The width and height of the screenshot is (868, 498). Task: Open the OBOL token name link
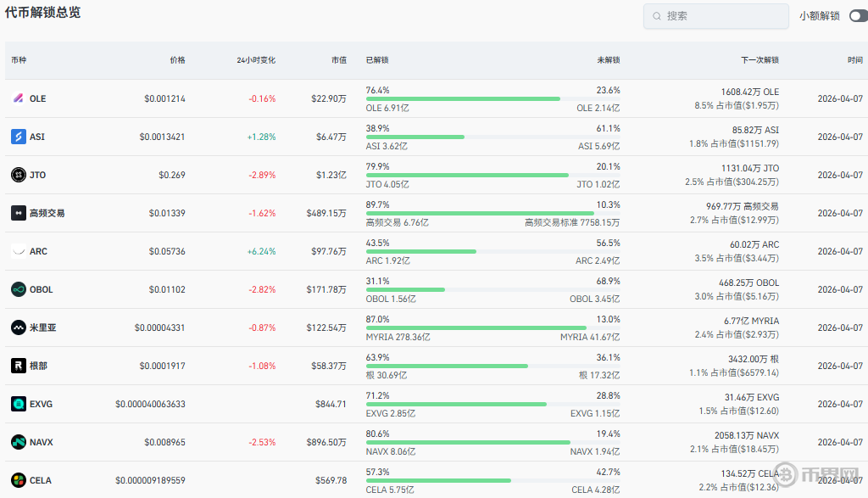tap(41, 289)
